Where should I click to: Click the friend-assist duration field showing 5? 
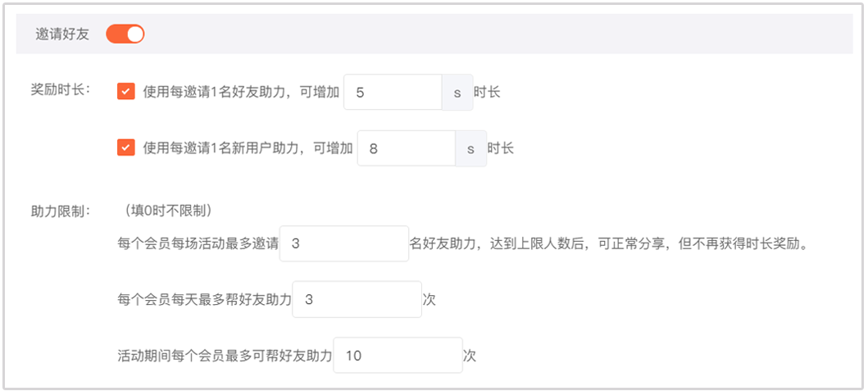(392, 93)
